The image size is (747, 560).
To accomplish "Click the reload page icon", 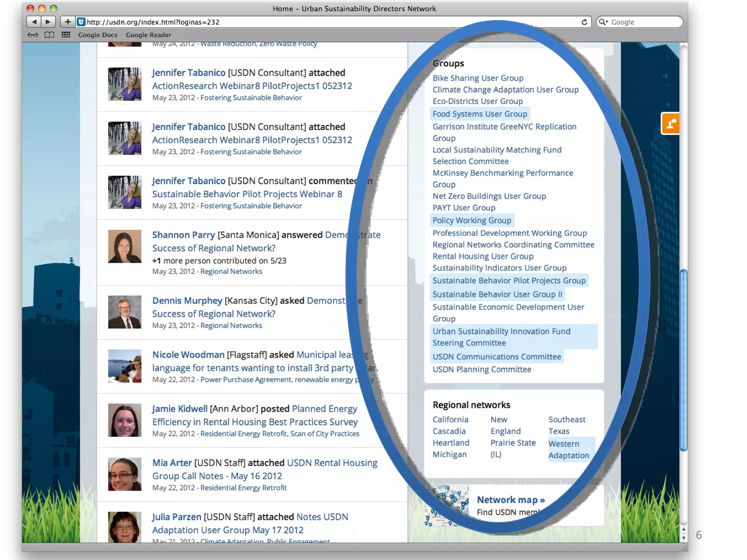I will [584, 22].
